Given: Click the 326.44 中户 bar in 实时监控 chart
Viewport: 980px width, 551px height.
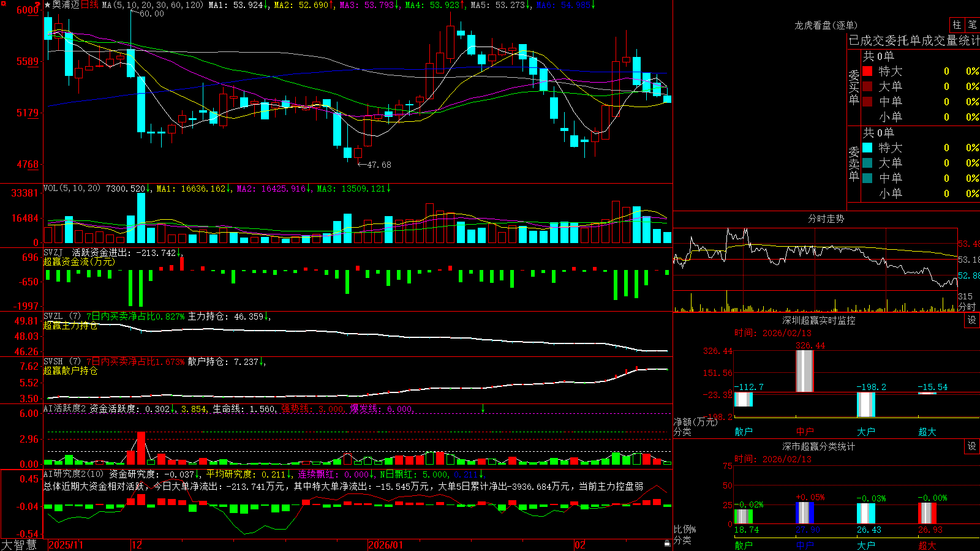Looking at the screenshot, I should click(804, 371).
